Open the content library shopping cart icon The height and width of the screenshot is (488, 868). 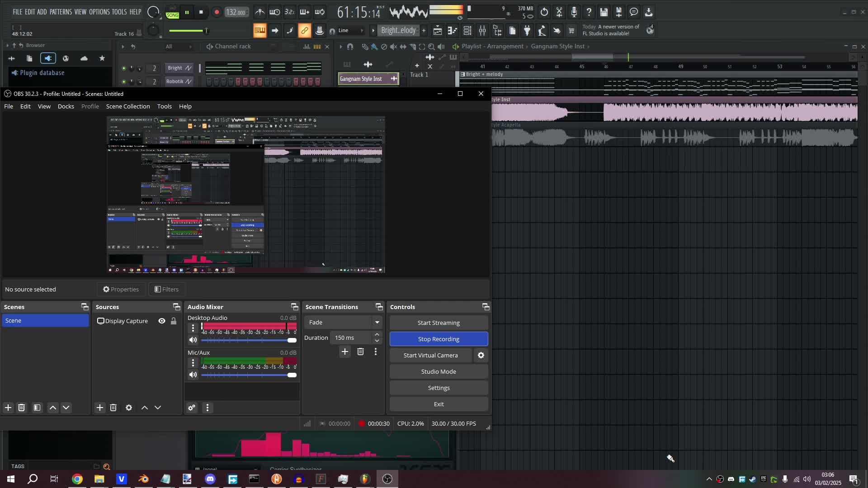(x=571, y=31)
